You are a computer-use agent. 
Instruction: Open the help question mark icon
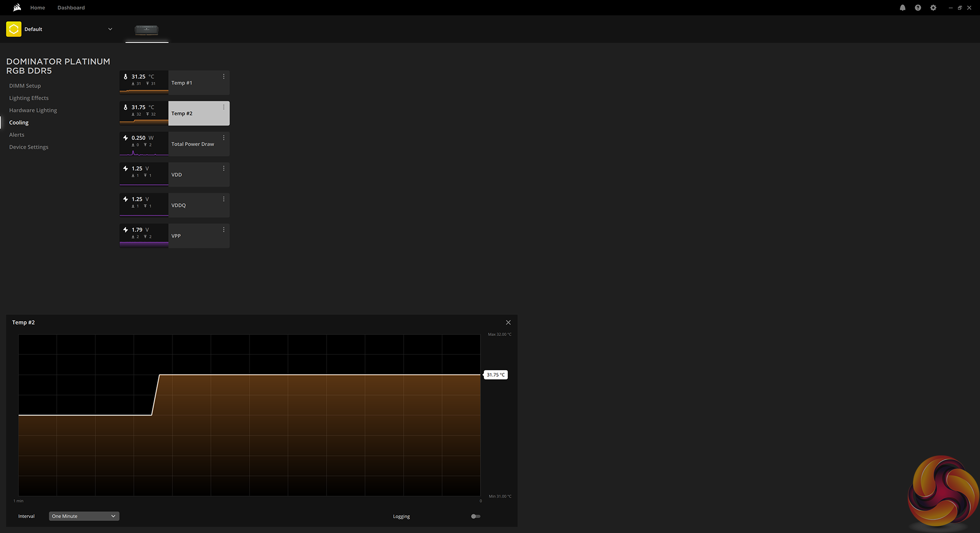(918, 8)
